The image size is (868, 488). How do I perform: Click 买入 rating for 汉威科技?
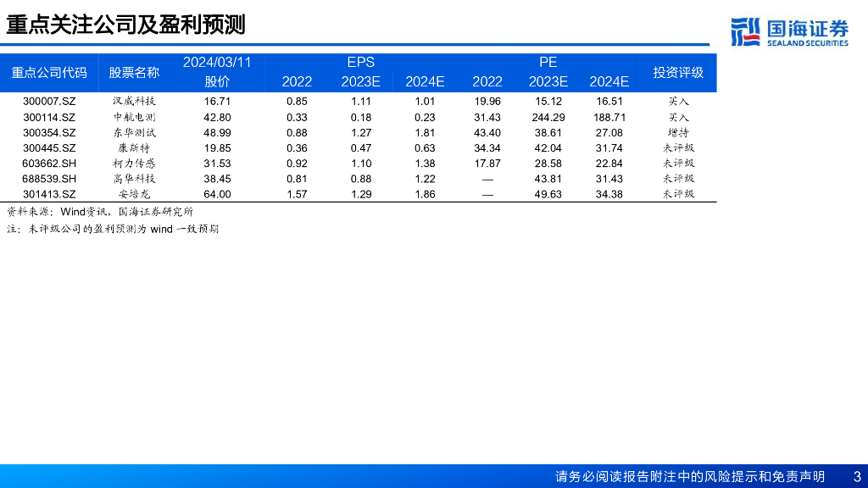(678, 102)
